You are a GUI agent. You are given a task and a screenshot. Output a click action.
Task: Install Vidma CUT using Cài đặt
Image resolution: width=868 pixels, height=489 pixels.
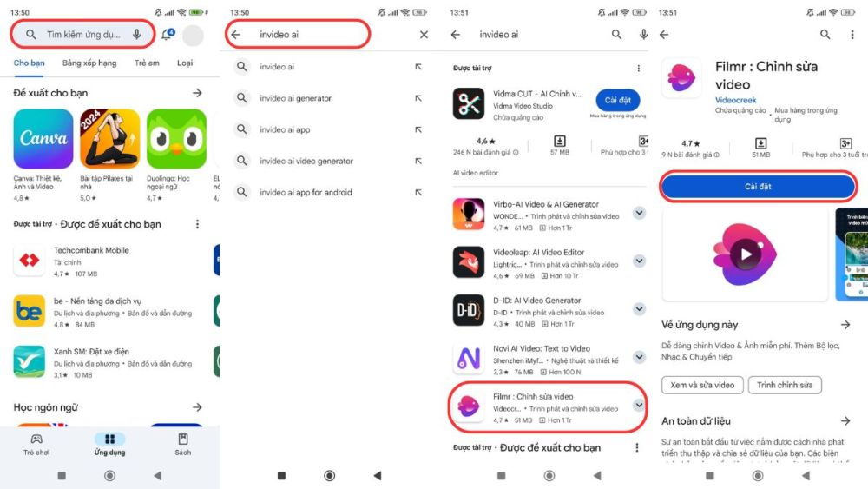618,100
